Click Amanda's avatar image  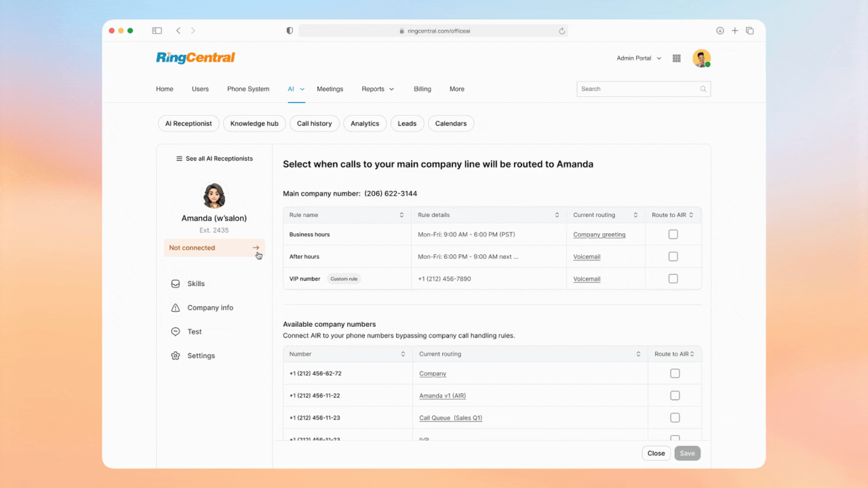214,195
